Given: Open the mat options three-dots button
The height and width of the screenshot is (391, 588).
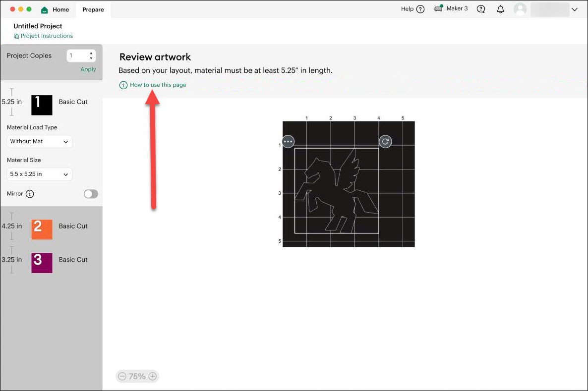Looking at the screenshot, I should click(288, 141).
